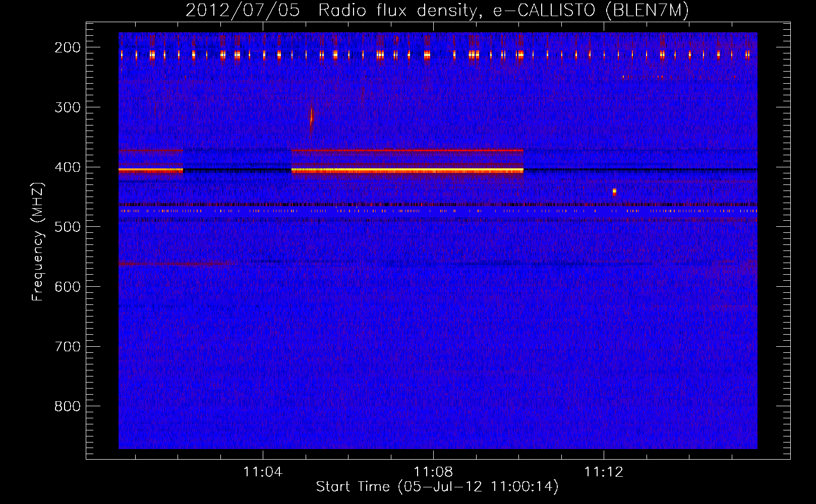Click the 700 frequency tick label
Image resolution: width=816 pixels, height=504 pixels.
tap(68, 347)
